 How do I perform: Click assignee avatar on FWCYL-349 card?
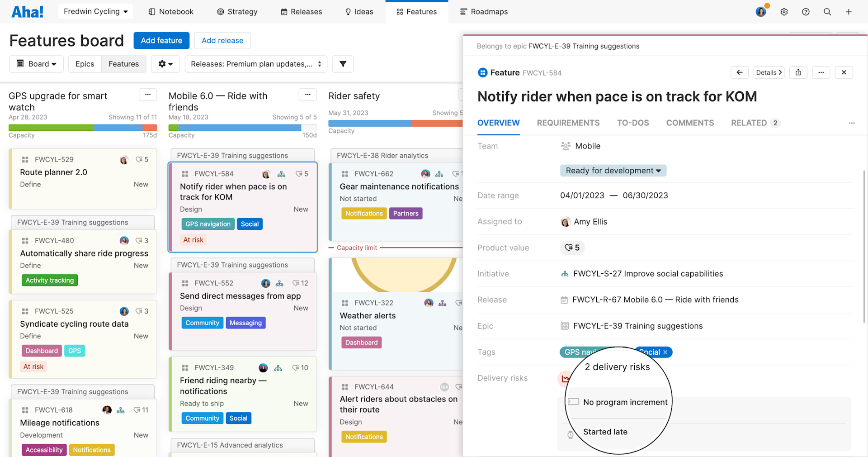point(263,368)
